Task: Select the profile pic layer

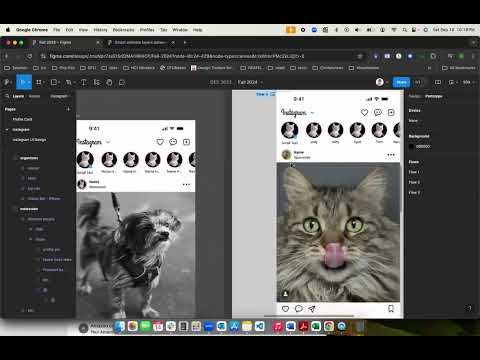Action: 51,249
